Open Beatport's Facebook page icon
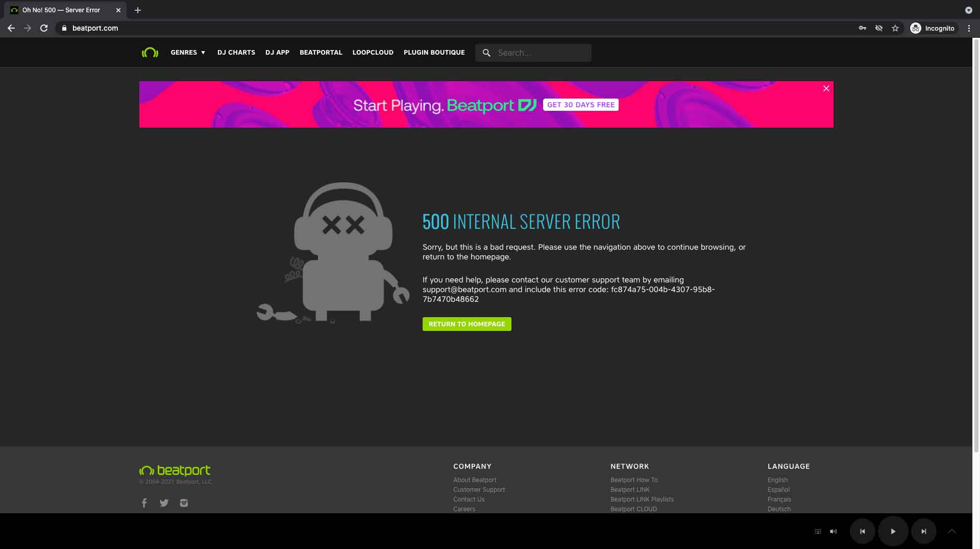The width and height of the screenshot is (980, 549). click(x=144, y=503)
